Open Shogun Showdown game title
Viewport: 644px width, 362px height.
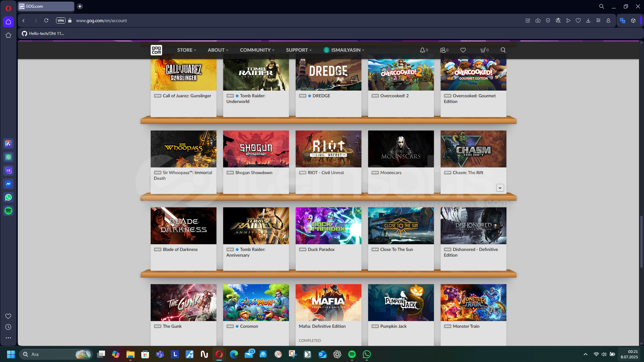coord(254,173)
